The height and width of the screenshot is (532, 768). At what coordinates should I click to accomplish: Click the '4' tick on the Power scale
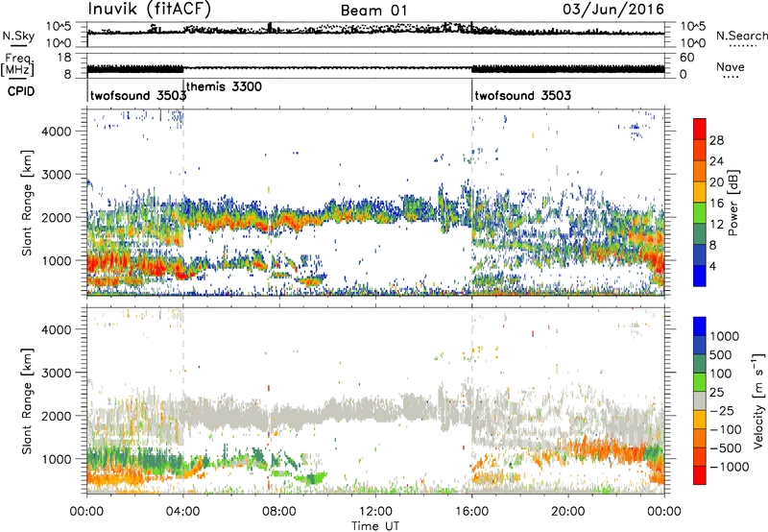(x=712, y=267)
